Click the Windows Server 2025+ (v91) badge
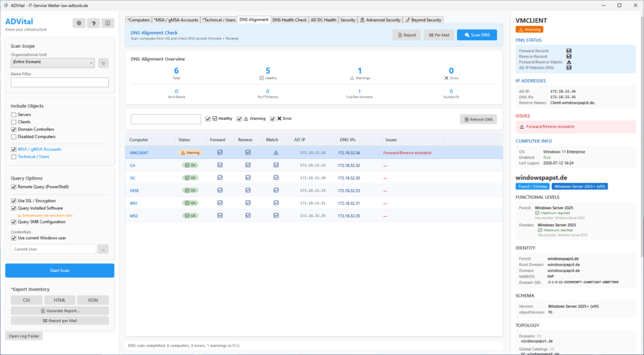This screenshot has width=644, height=355. point(579,187)
